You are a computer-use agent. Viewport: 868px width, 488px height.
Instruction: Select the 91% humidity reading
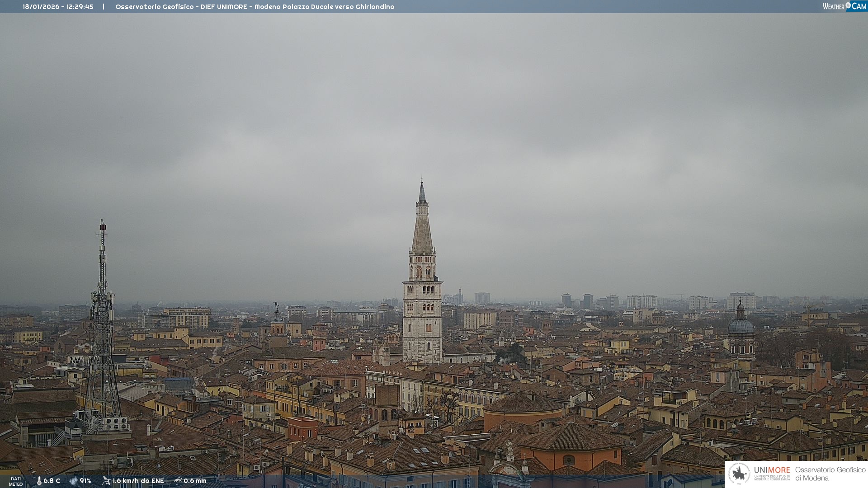tap(85, 481)
